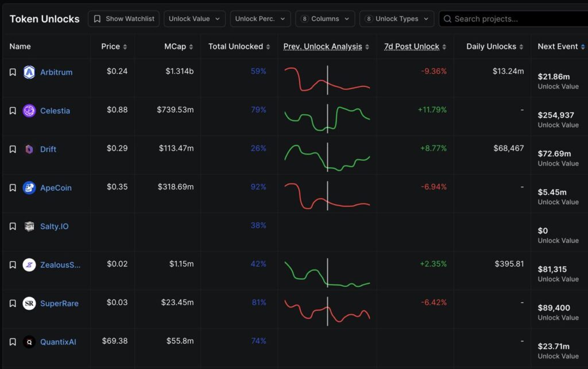Sort the table by Price column
Viewport: 588px width, 369px height.
pyautogui.click(x=114, y=47)
